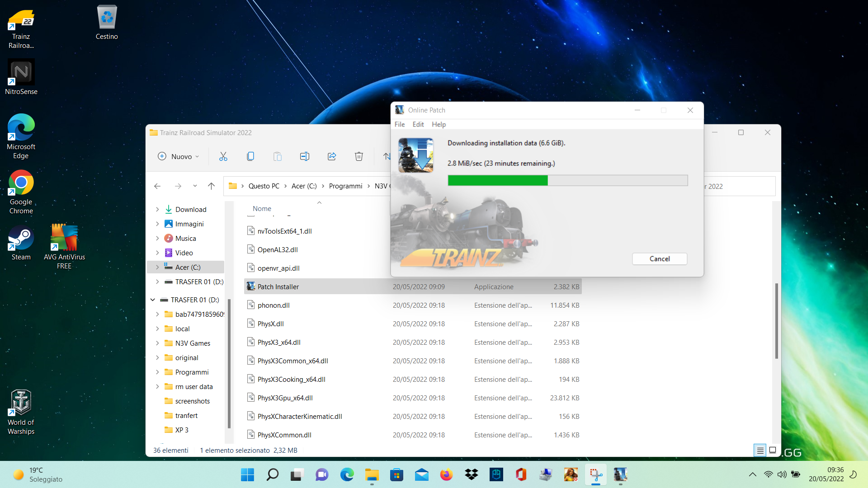868x488 pixels.
Task: Go back with the Explorer back arrow
Action: pos(157,186)
